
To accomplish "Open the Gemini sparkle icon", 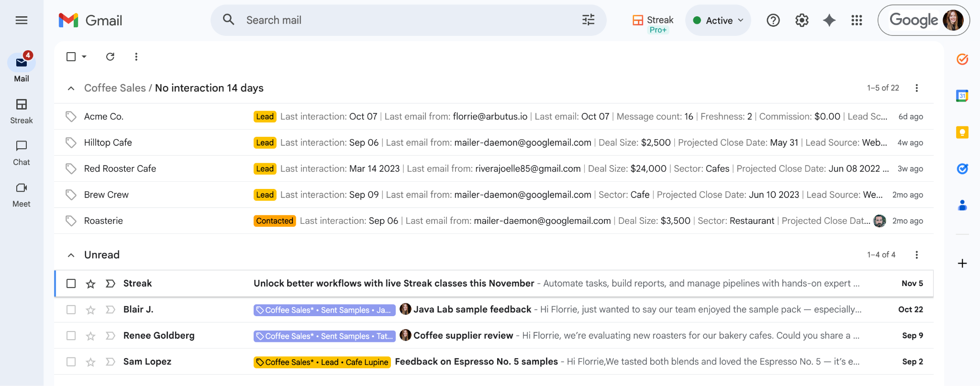I will 829,20.
